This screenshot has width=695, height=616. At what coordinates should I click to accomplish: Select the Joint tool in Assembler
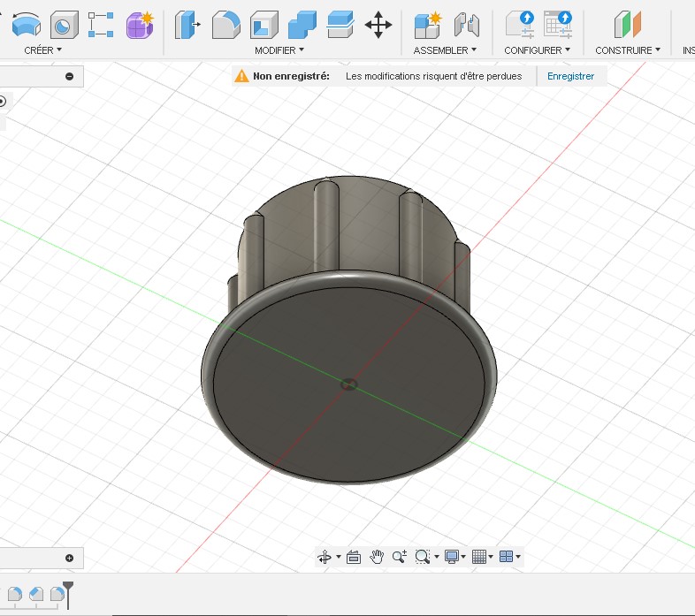(x=467, y=25)
